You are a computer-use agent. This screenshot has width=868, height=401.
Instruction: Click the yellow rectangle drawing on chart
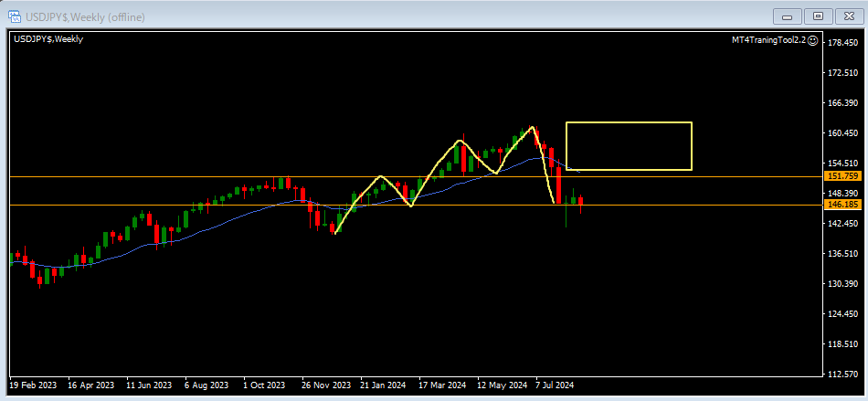[629, 122]
